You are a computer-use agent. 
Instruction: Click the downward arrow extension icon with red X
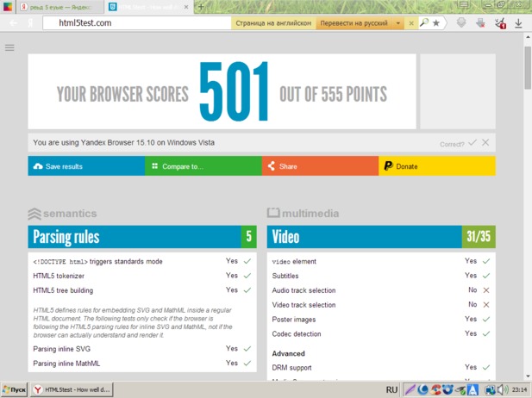click(x=480, y=23)
